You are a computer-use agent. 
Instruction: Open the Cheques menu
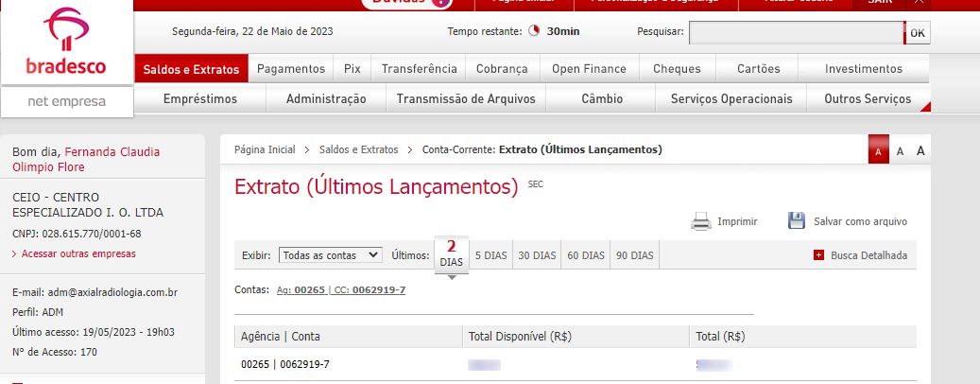pyautogui.click(x=677, y=69)
